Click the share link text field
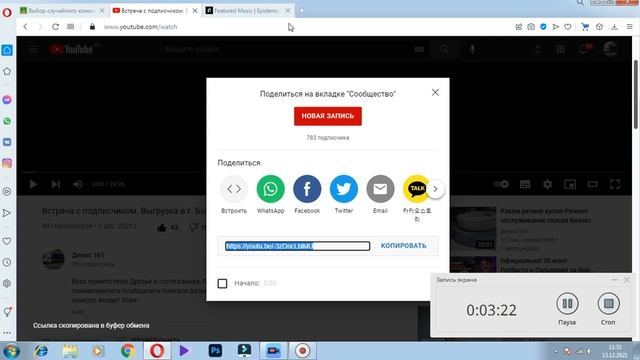The height and width of the screenshot is (360, 640). tap(298, 246)
